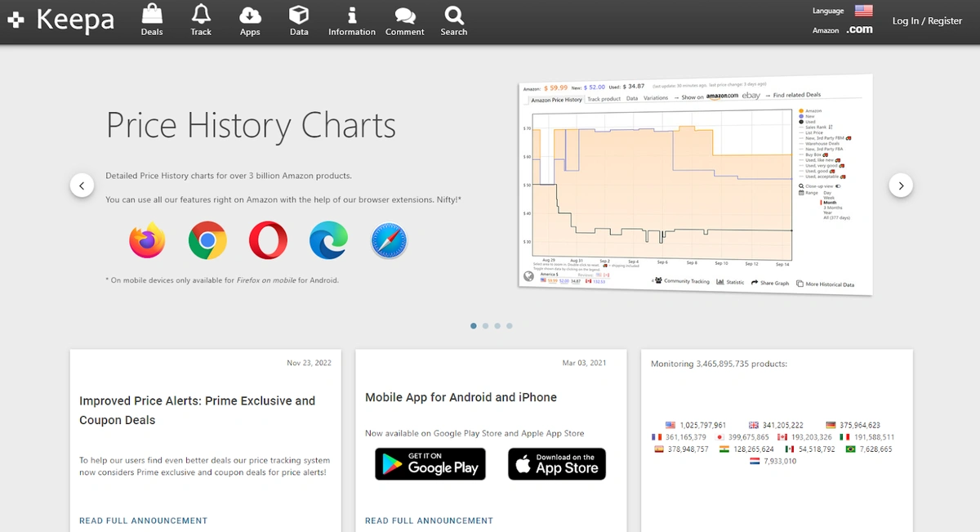Click the Opera browser extension icon
Screen dimensions: 980x532
click(x=268, y=240)
